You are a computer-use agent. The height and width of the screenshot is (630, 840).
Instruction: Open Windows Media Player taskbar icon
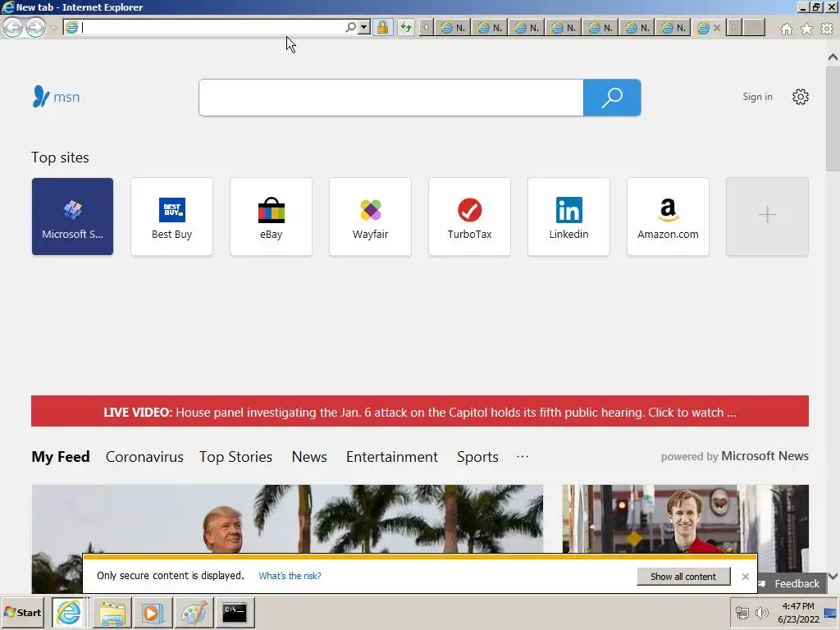pos(152,612)
